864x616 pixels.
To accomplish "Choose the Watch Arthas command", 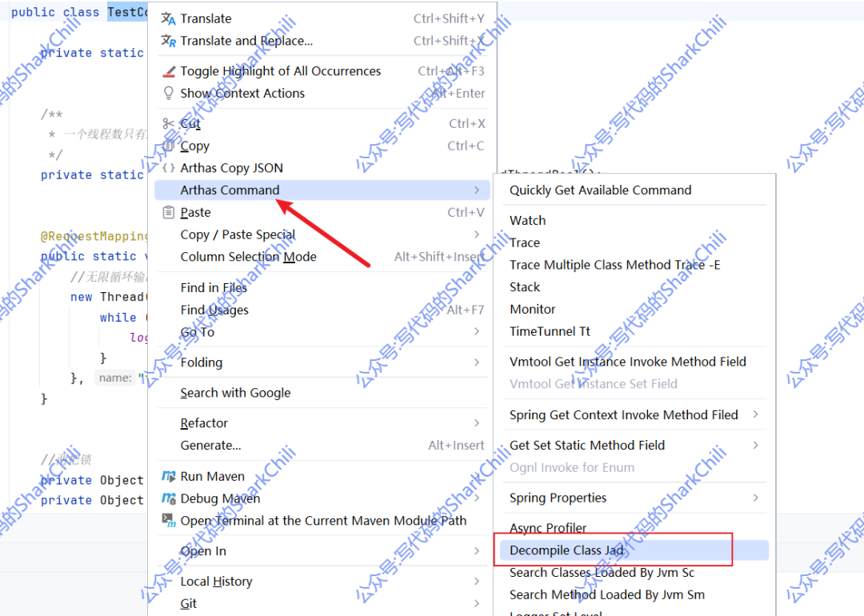I will pos(634,220).
